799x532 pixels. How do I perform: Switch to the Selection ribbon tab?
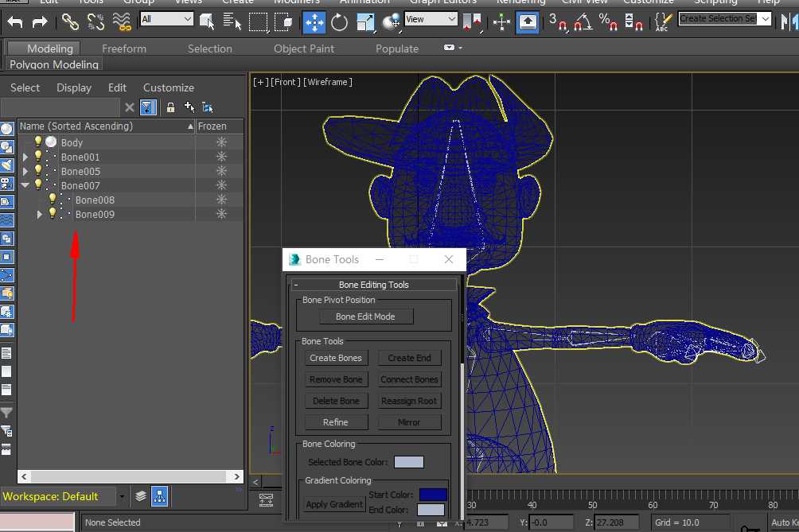click(209, 49)
